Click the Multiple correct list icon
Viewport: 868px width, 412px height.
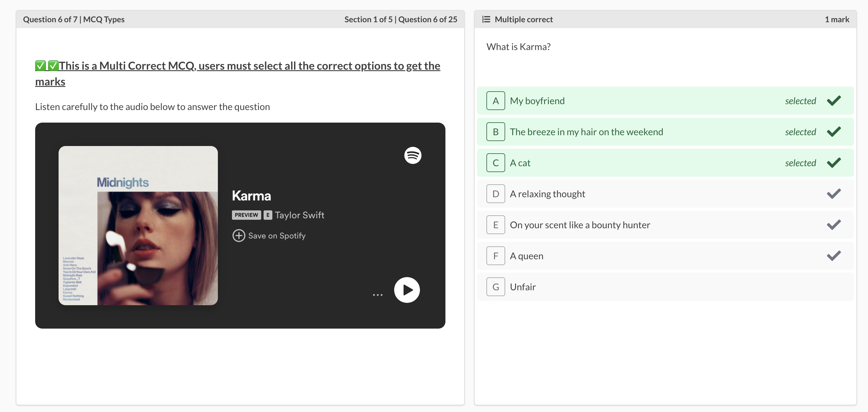(486, 19)
